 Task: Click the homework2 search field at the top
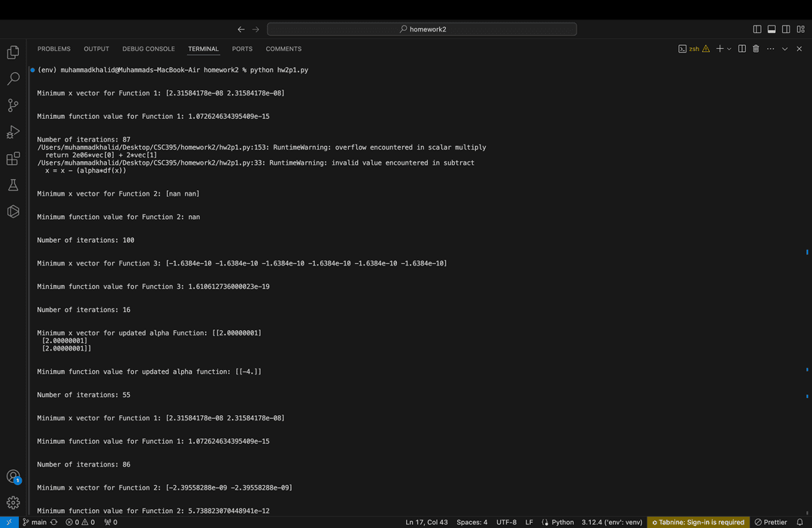click(422, 29)
